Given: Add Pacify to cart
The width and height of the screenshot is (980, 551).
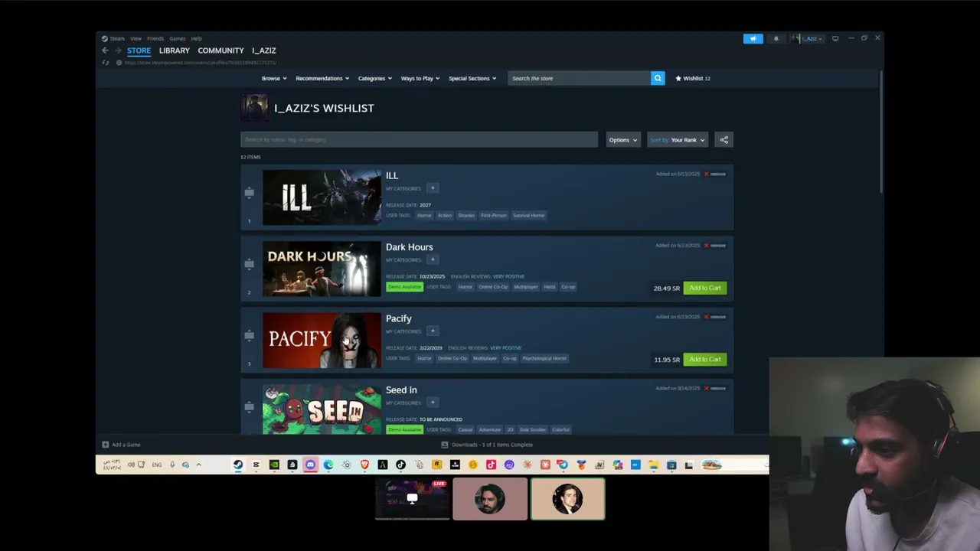Looking at the screenshot, I should pos(705,359).
